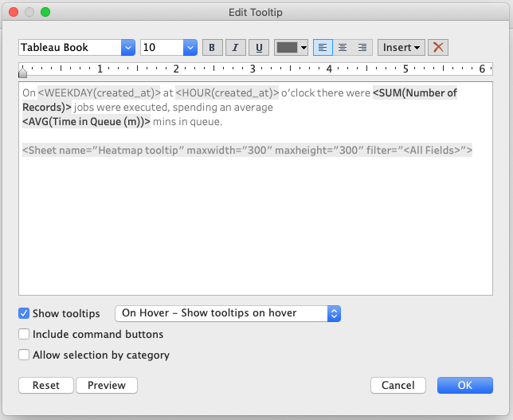The height and width of the screenshot is (420, 513).
Task: Click the ruler indent marker
Action: click(x=22, y=73)
